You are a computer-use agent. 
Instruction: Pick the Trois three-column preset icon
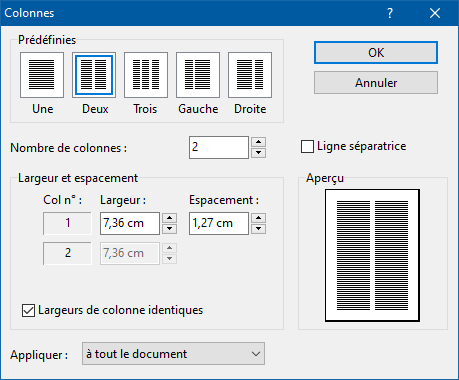[x=146, y=75]
